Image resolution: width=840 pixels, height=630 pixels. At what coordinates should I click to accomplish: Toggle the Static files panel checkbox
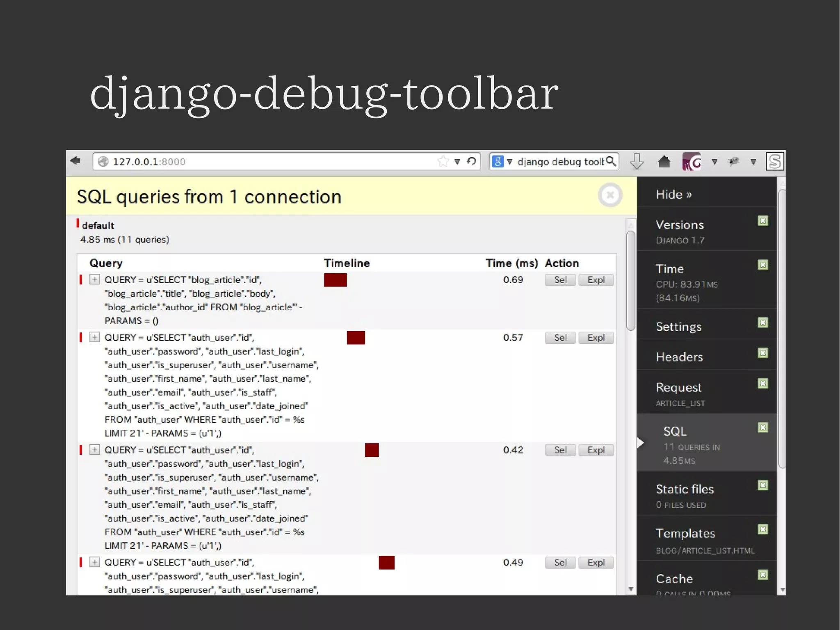click(763, 486)
